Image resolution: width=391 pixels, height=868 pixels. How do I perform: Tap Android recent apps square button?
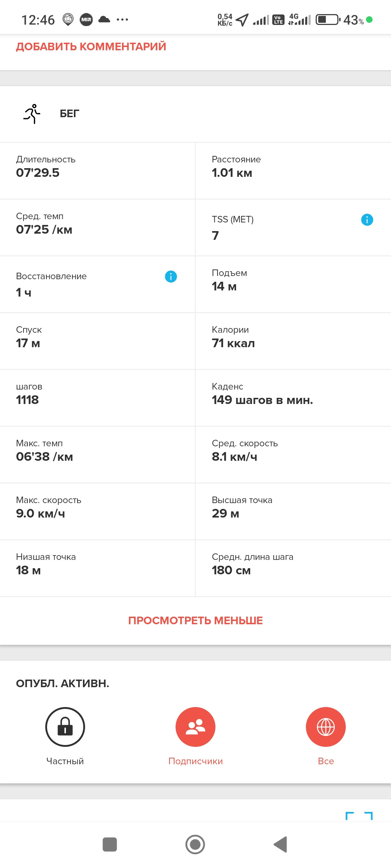[110, 844]
